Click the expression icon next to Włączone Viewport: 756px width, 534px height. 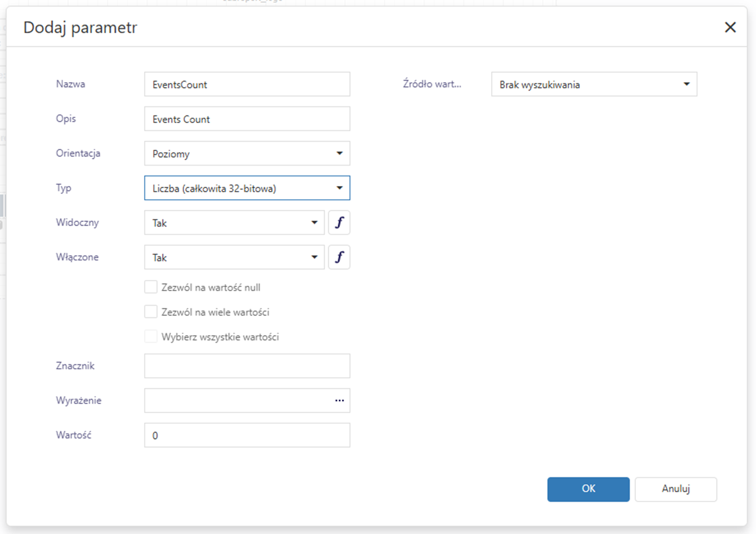click(x=339, y=257)
